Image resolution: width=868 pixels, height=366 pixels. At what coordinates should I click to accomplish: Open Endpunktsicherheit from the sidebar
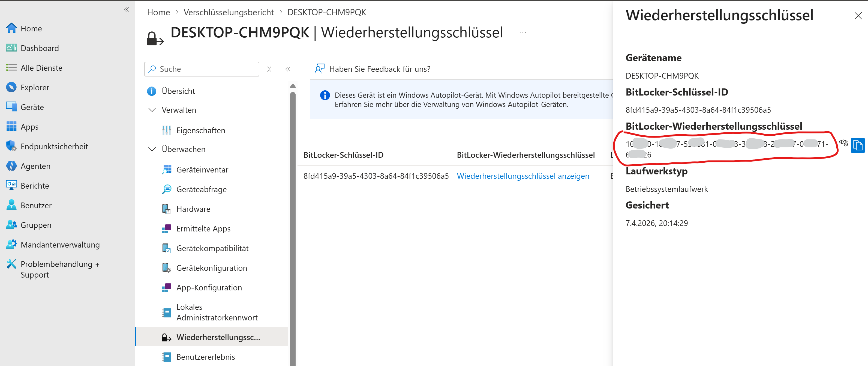(x=54, y=146)
